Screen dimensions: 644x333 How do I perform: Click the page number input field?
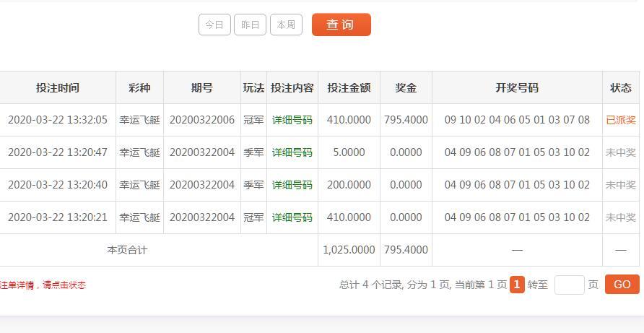(569, 285)
